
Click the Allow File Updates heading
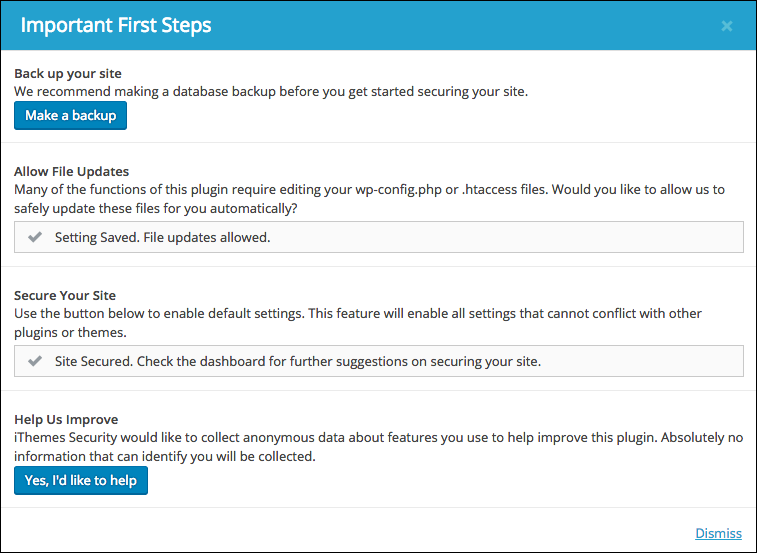71,171
